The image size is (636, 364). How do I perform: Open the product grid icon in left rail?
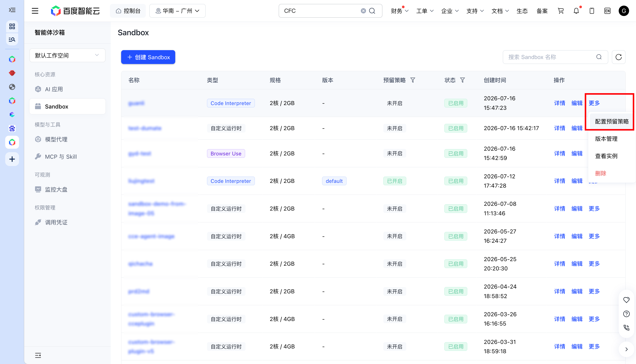tap(12, 26)
